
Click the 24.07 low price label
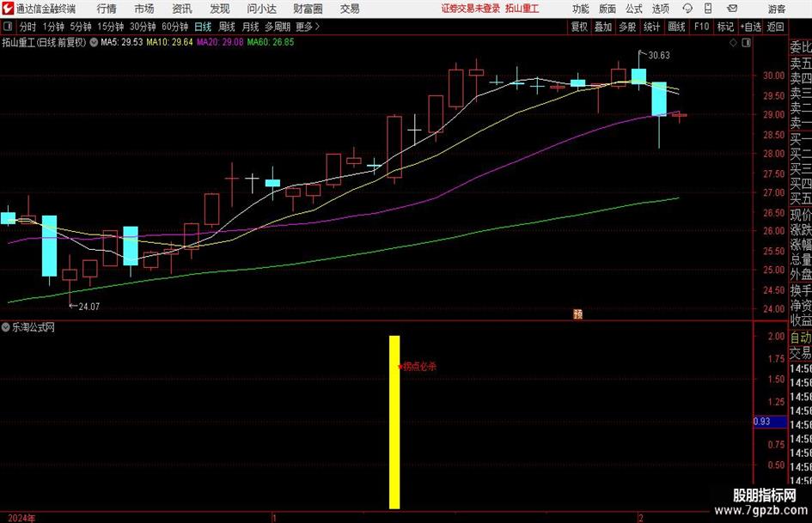point(89,307)
